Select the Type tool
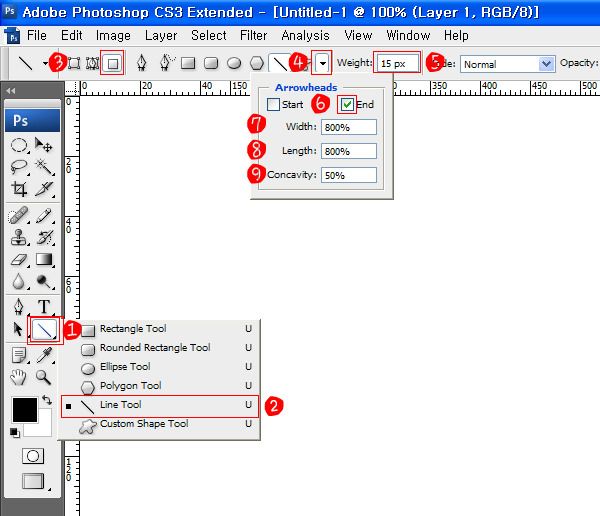The width and height of the screenshot is (600, 516). 44,307
